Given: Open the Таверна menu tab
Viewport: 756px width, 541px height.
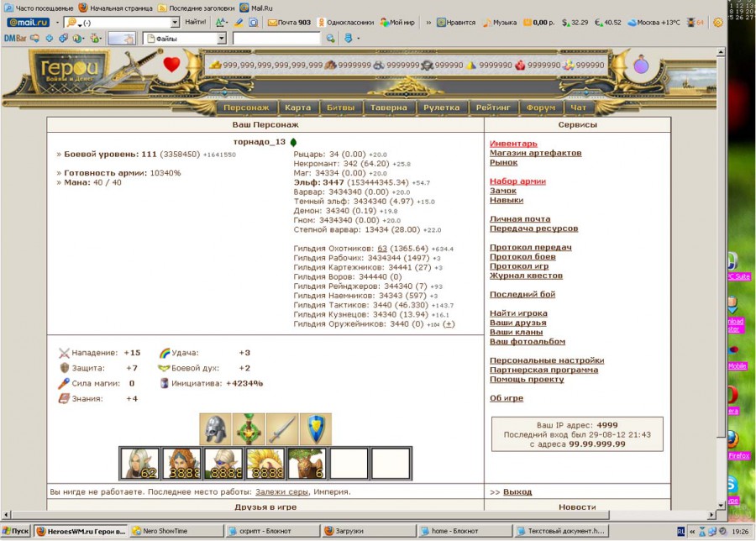Looking at the screenshot, I should pyautogui.click(x=387, y=108).
